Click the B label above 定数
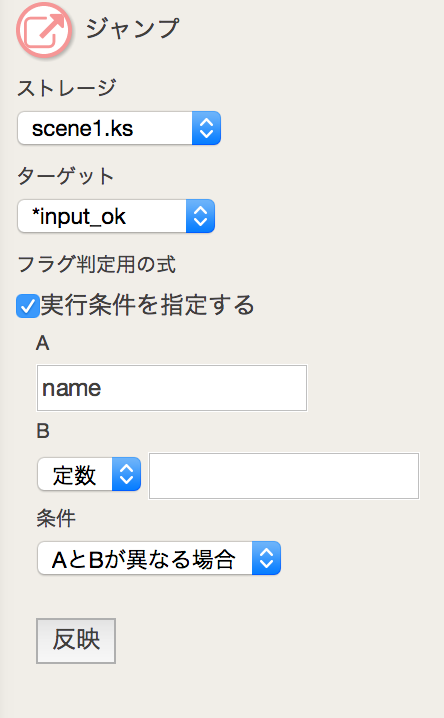Viewport: 444px width, 718px height. (43, 431)
